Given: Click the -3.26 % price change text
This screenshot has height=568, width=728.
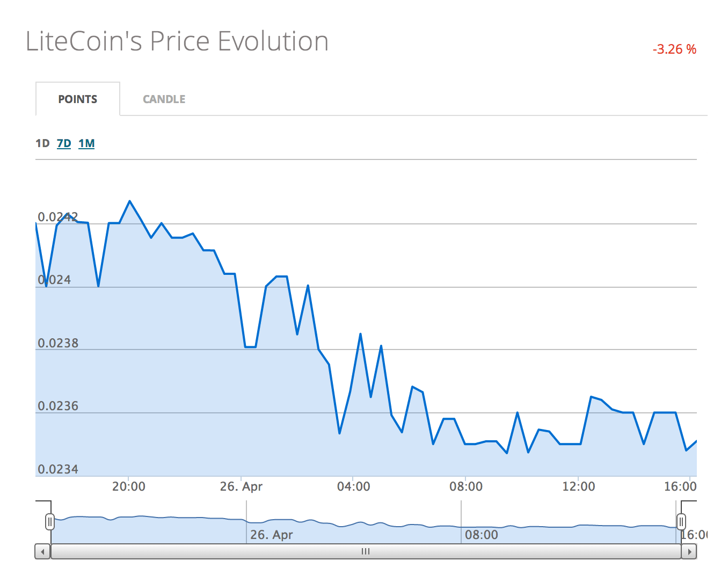Looking at the screenshot, I should 673,49.
